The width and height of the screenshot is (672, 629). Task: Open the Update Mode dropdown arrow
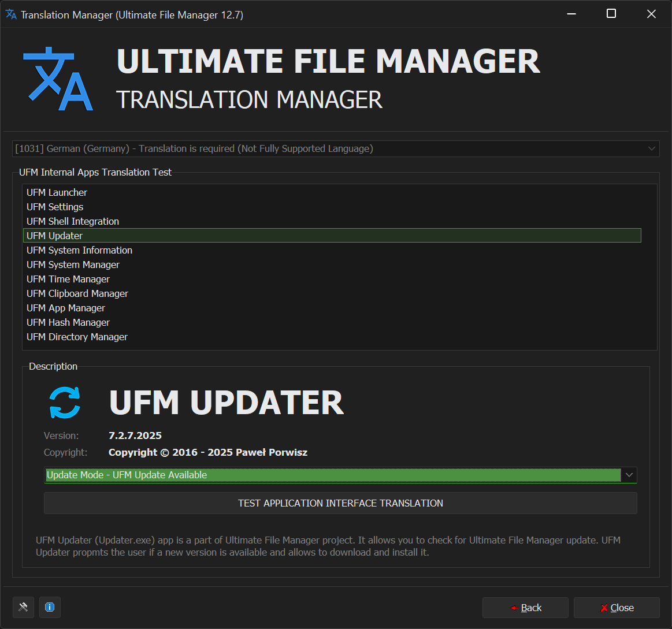tap(629, 475)
